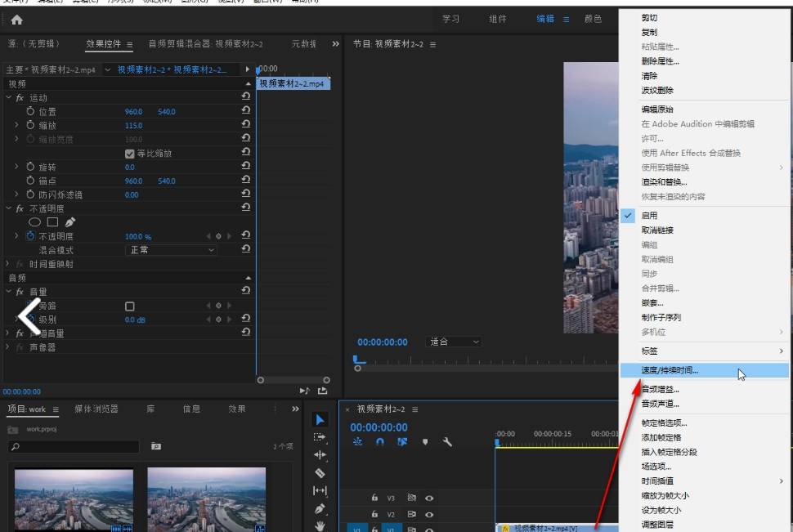Open the 节目 monitor panel menu

click(433, 44)
